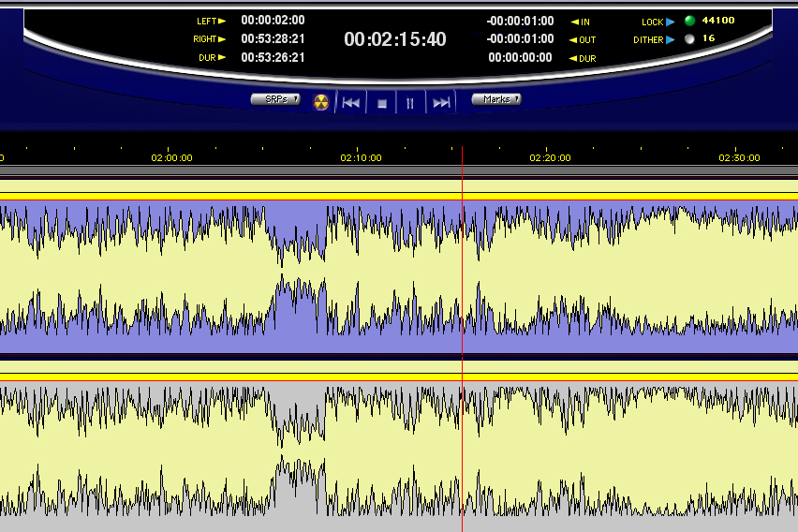Viewport: 798px width, 532px height.
Task: Click the LEFT time field 00:00:02:00
Action: (273, 21)
